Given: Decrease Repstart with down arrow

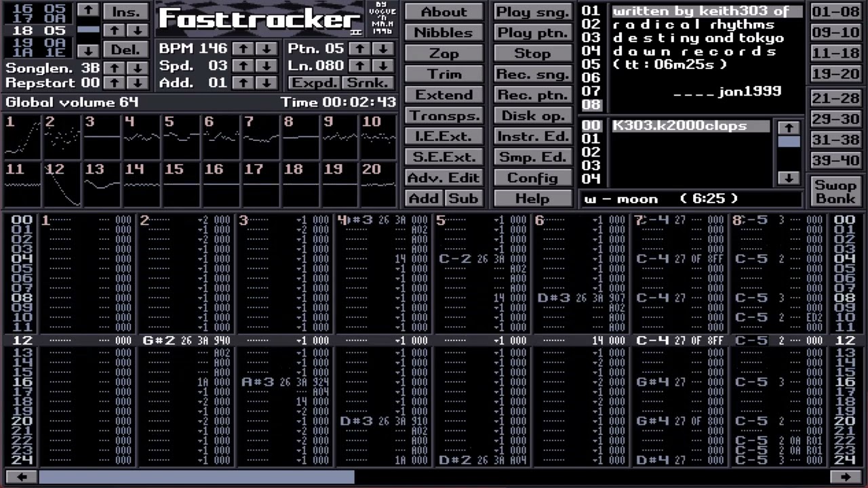Looking at the screenshot, I should click(138, 83).
